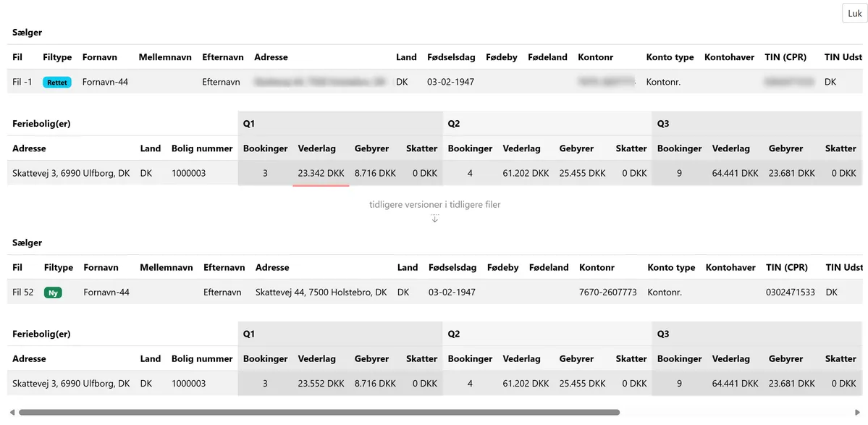Select the highlighted 23.342 DKK Vederlag cell
868x425 pixels.
point(321,173)
